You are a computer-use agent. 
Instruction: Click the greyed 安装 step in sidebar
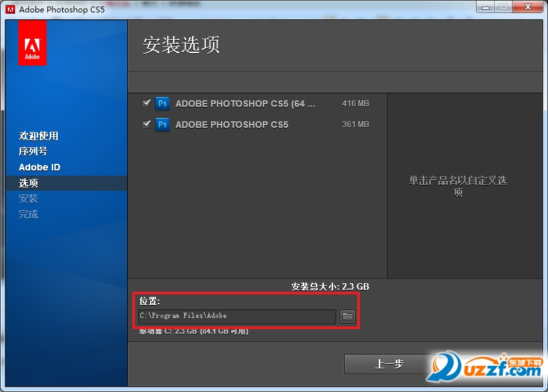click(x=28, y=199)
